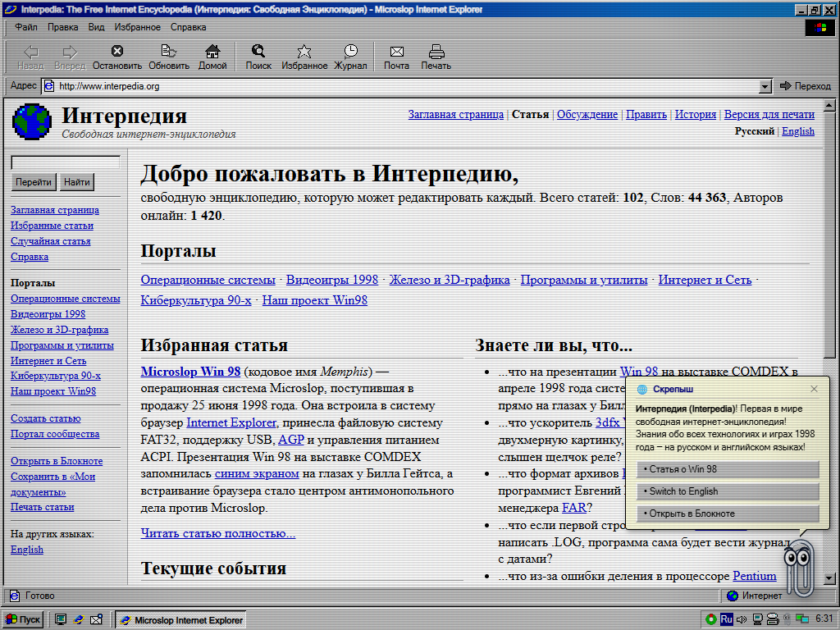Follow the bold 'Microslop Win 98' article link
Screen dimensions: 840x630
pyautogui.click(x=190, y=372)
